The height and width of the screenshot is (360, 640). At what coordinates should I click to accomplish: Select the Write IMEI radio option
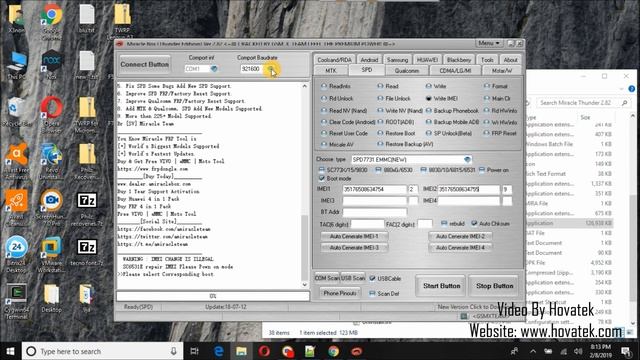(x=443, y=98)
